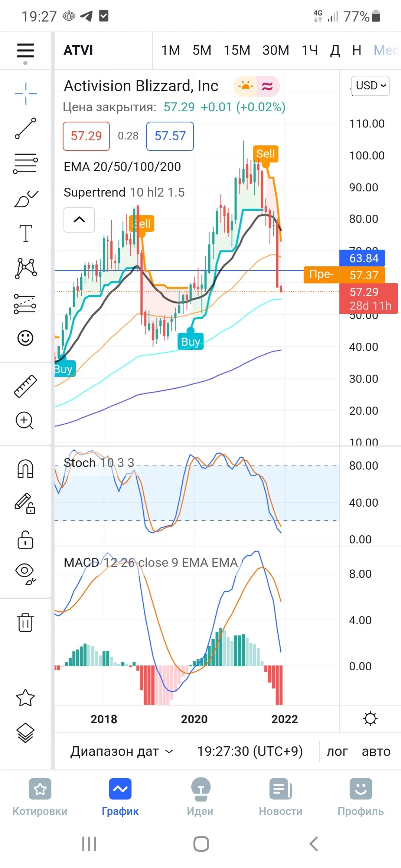Viewport: 401px width, 868px height.
Task: Open the forecasting and measurement tools
Action: pos(25,304)
